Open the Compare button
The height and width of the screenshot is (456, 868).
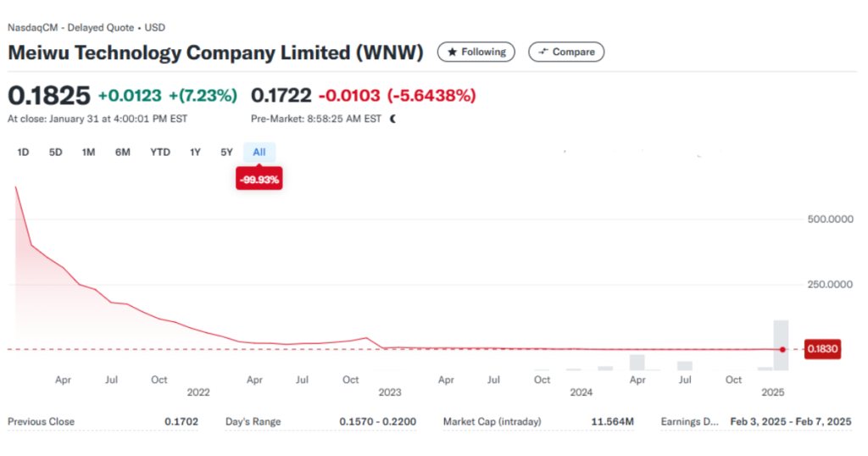click(x=565, y=52)
